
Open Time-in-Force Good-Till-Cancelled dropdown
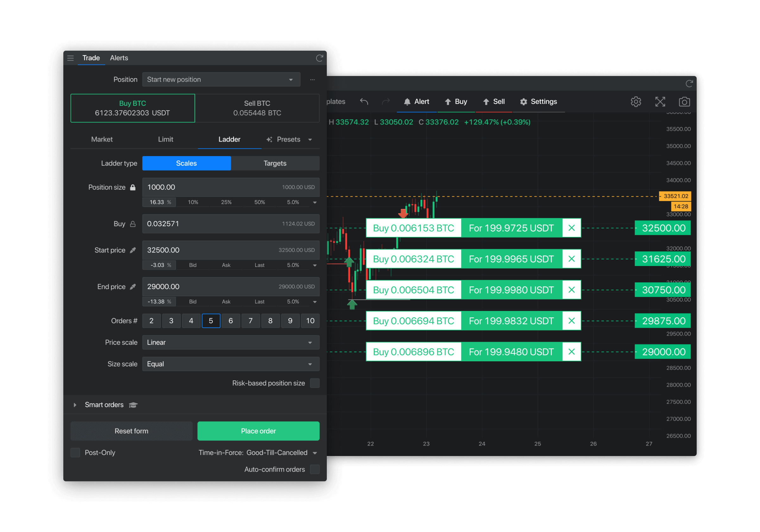click(258, 453)
